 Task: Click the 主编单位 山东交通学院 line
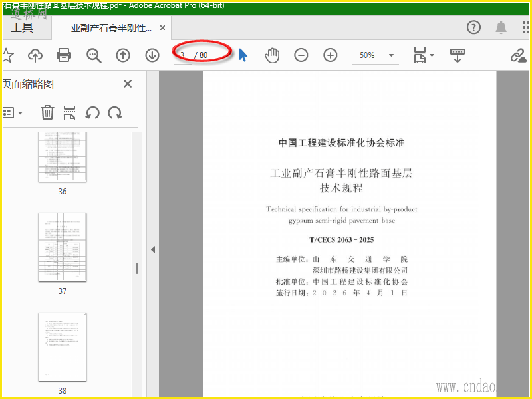tap(342, 259)
